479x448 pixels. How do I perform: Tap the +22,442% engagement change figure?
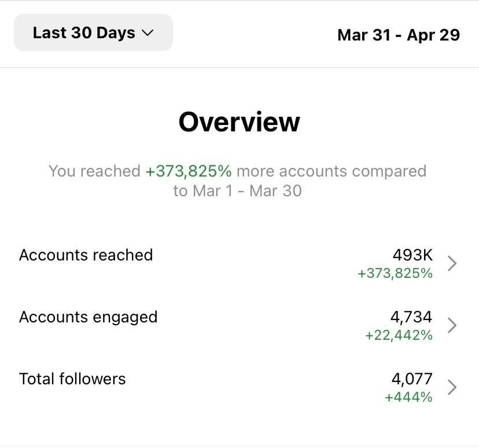(399, 336)
